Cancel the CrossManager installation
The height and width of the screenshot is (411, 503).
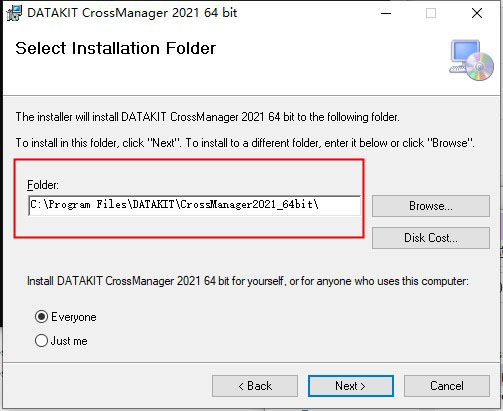(447, 386)
